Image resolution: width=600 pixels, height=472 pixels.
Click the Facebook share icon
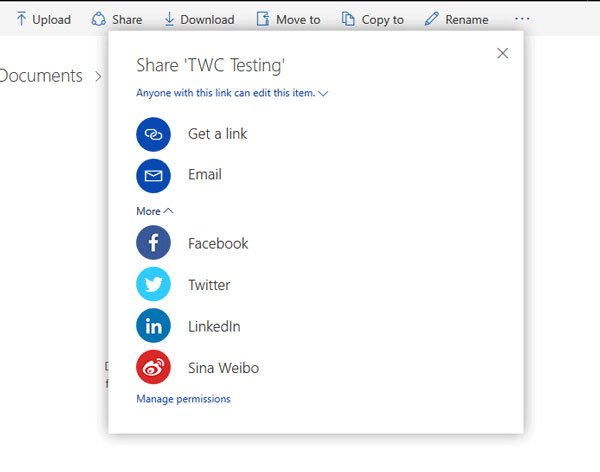[x=153, y=243]
